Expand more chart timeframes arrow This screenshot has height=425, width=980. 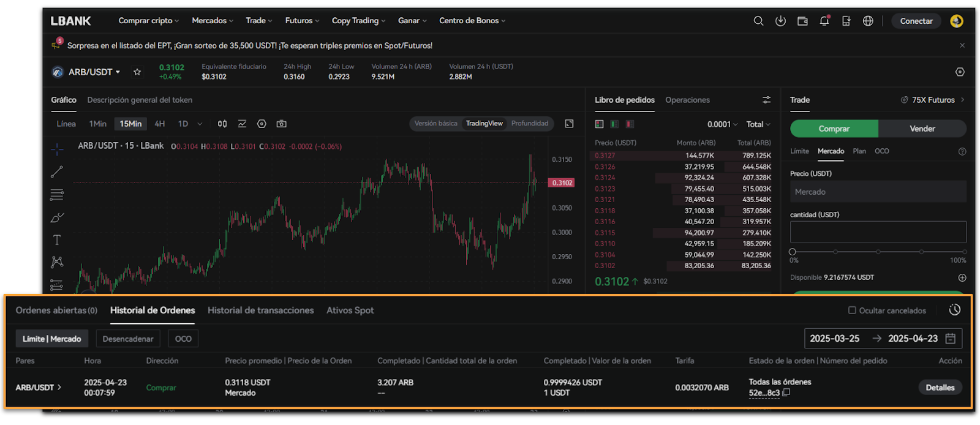pos(200,124)
